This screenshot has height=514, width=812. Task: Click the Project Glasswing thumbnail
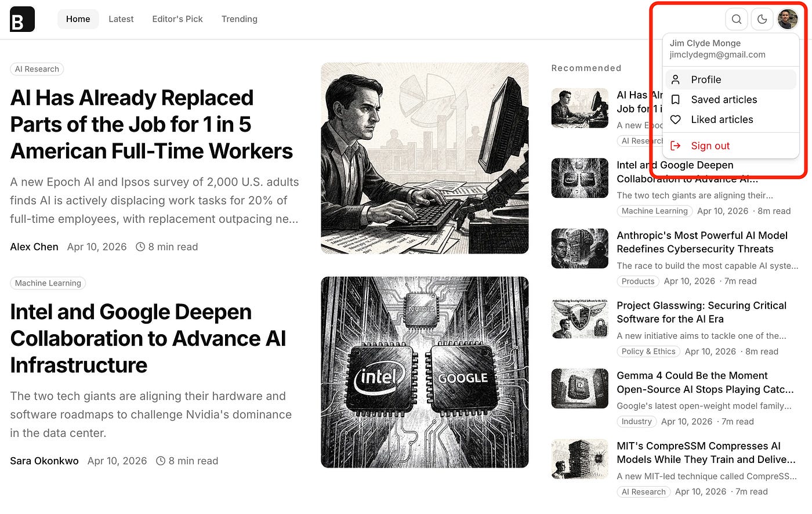580,318
